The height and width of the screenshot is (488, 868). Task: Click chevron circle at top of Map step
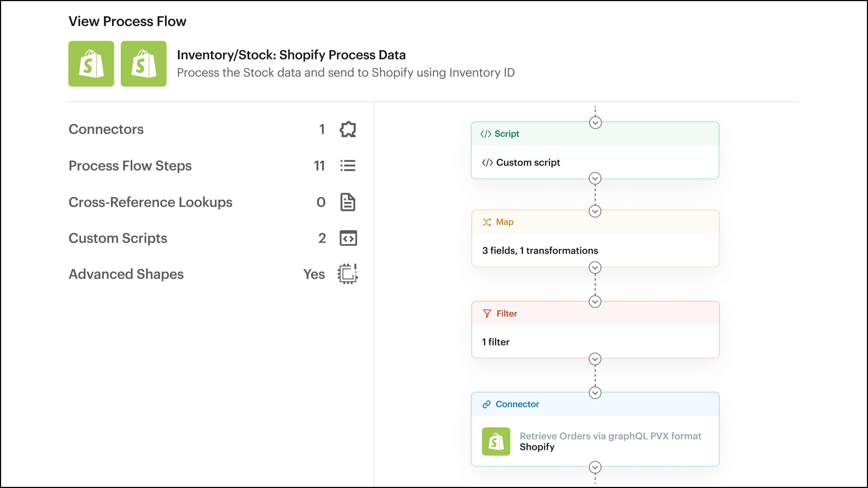click(595, 211)
